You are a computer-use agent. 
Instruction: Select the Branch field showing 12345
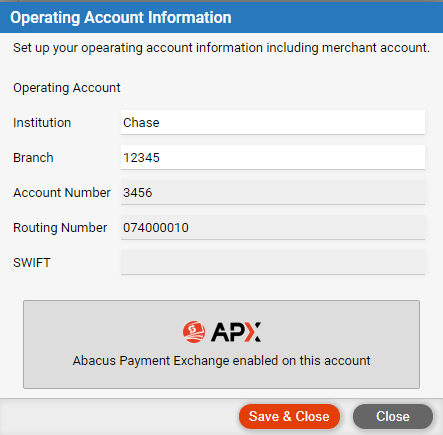273,157
